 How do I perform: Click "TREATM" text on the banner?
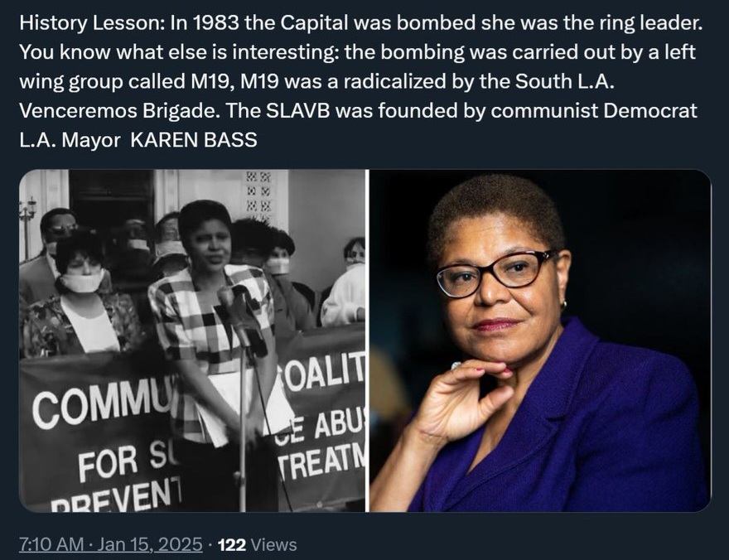(x=321, y=462)
